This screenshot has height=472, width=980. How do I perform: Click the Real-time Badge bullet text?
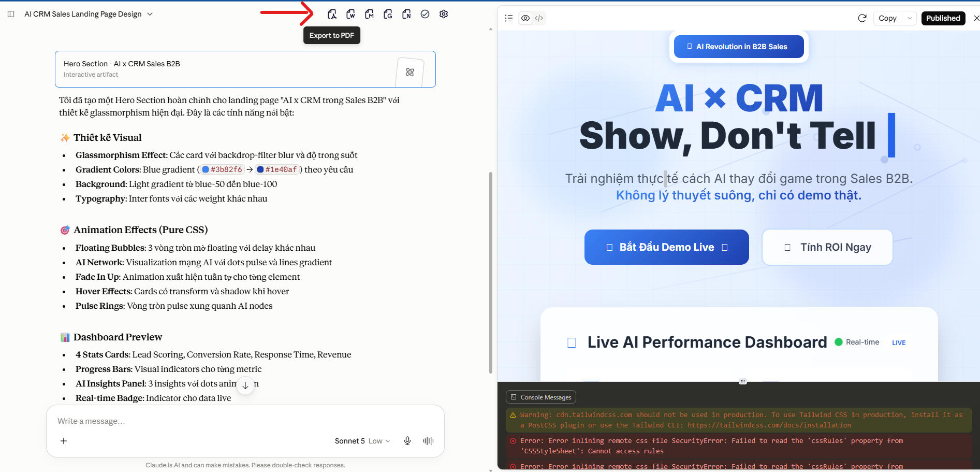click(153, 398)
